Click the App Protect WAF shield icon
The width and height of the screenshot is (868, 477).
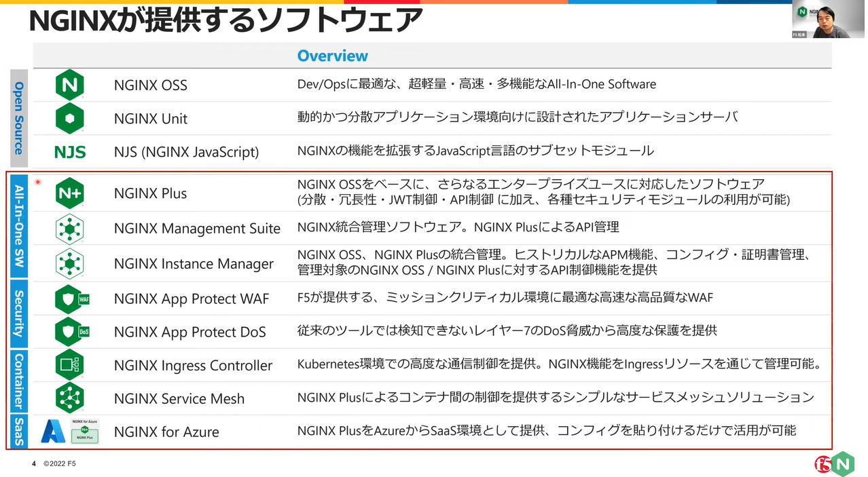coord(73,299)
